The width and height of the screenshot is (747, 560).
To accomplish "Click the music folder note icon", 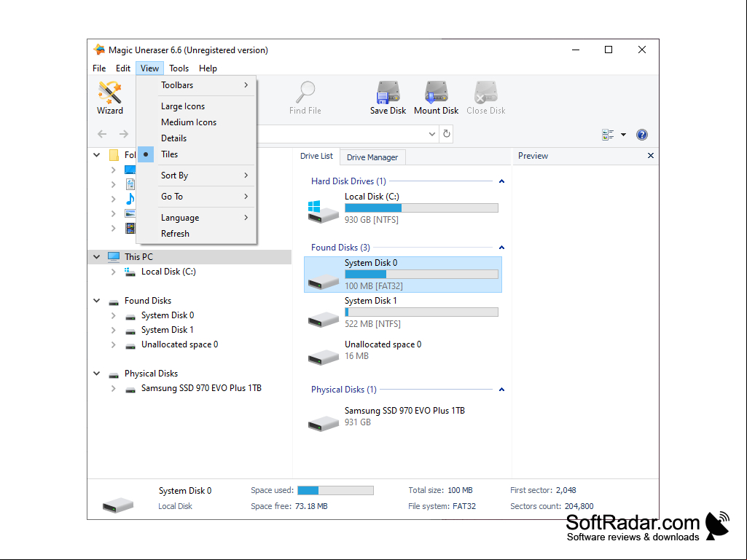I will point(130,199).
